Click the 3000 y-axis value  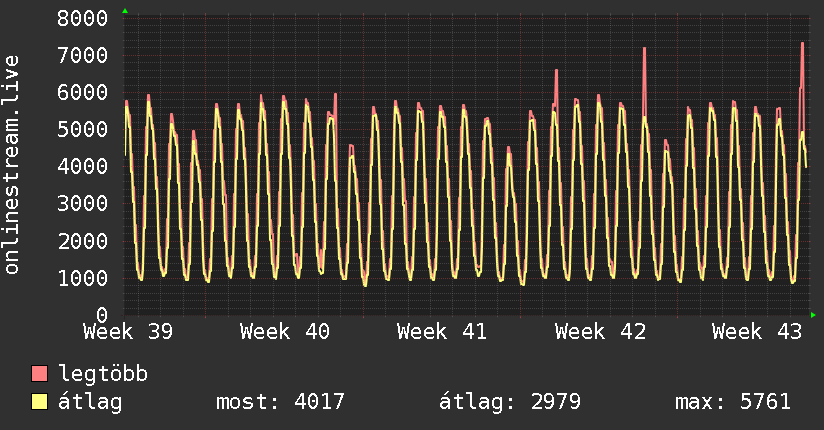83,203
